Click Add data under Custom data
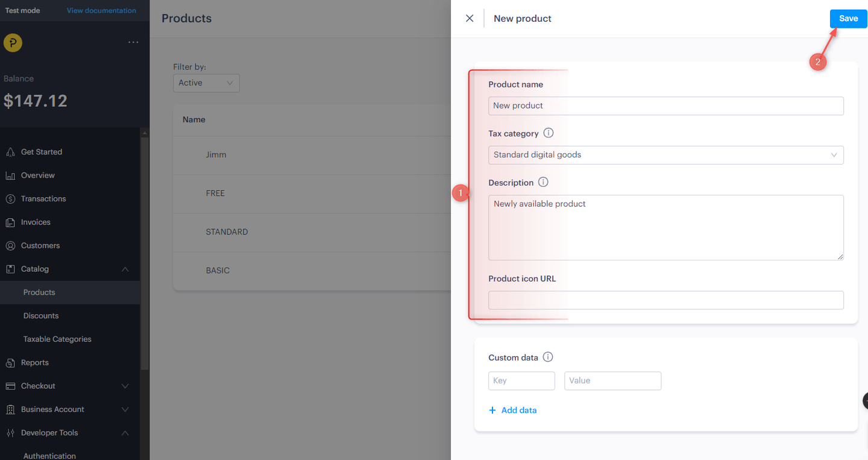868x460 pixels. coord(513,410)
